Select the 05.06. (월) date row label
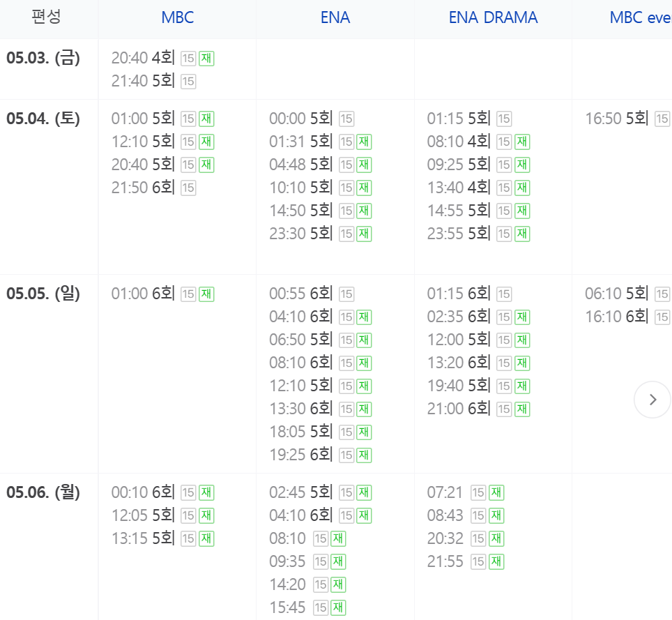 [43, 492]
